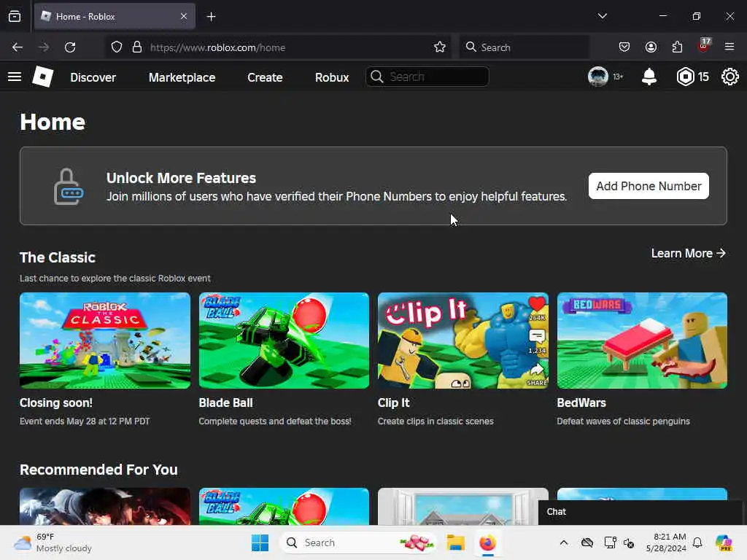Open the Firefox account icon
This screenshot has height=560, width=747.
tap(651, 47)
